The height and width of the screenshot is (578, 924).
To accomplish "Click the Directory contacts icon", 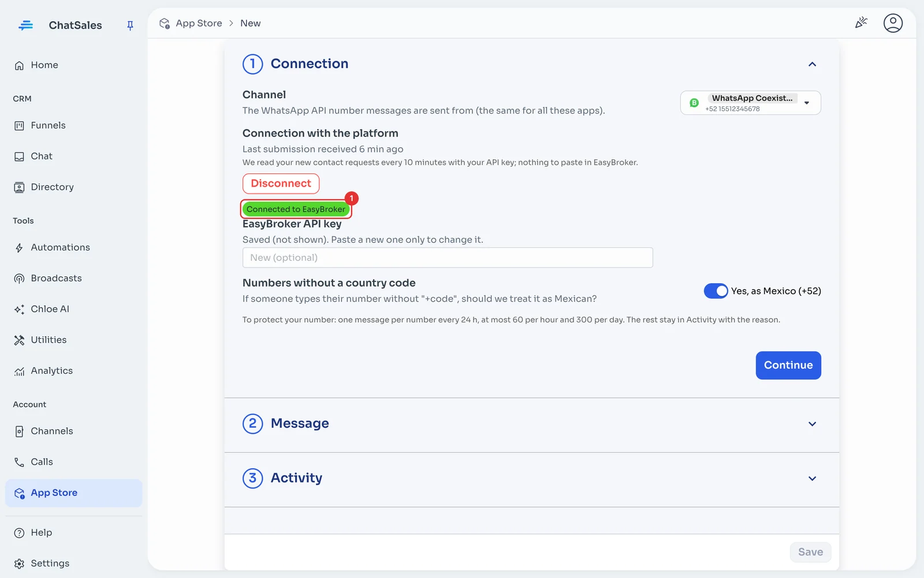I will point(19,187).
